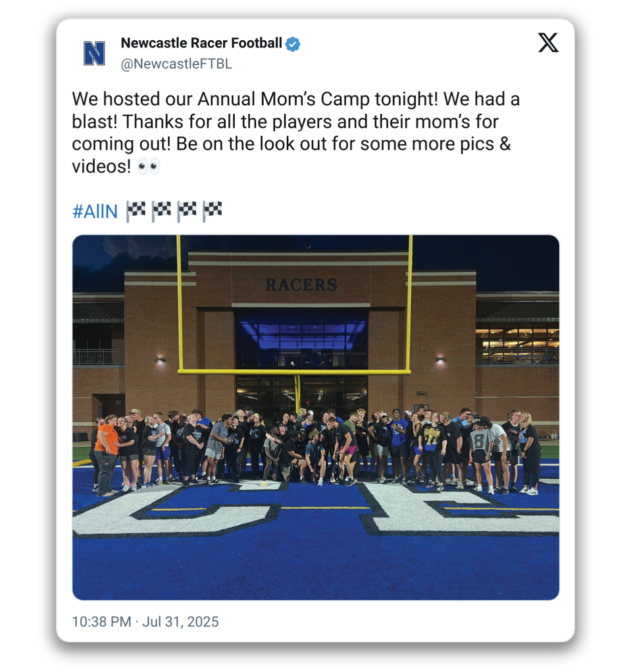Open the X logo in the corner
The height and width of the screenshot is (672, 631).
tap(548, 42)
